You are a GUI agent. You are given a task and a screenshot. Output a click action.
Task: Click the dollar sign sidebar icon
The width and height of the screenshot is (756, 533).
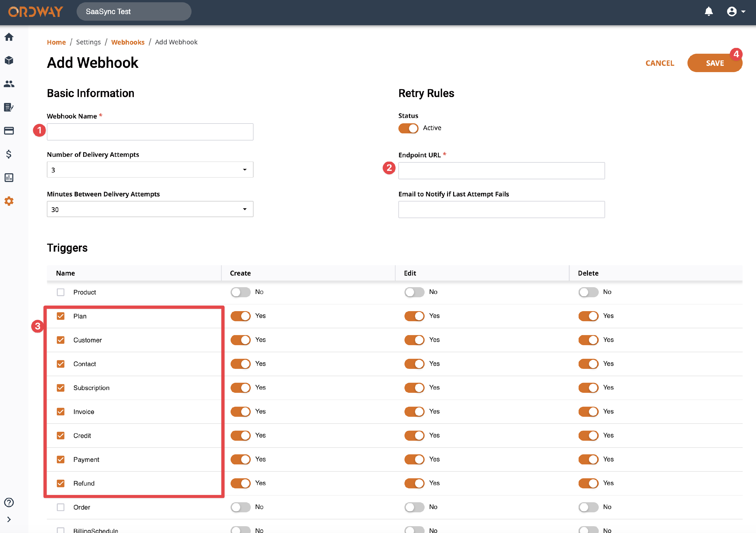coord(9,154)
